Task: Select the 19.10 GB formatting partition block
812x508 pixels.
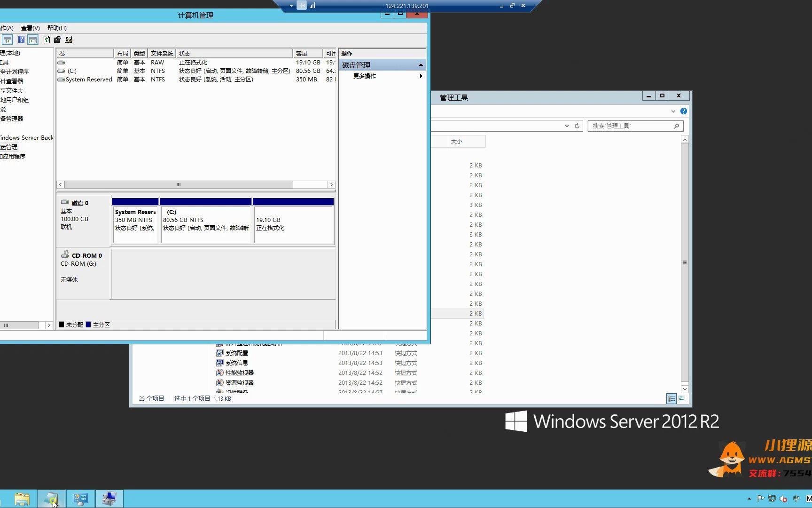Action: [x=294, y=221]
